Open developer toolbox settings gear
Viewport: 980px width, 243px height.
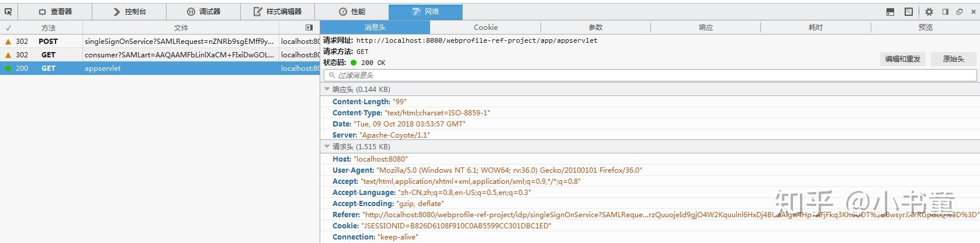[929, 12]
